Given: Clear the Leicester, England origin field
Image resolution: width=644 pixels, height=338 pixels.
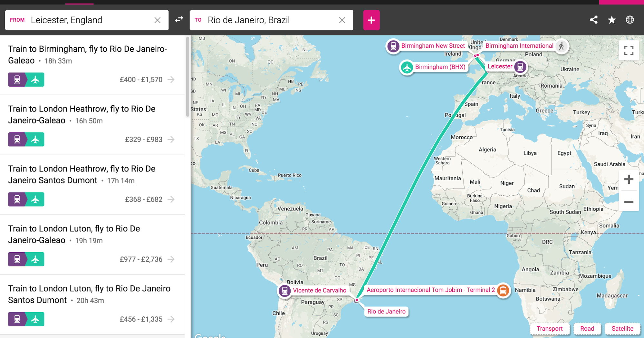Looking at the screenshot, I should 158,20.
